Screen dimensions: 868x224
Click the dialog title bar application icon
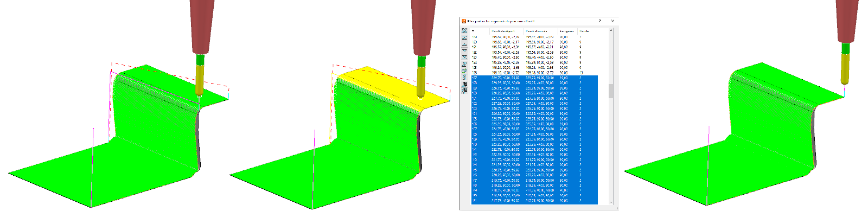click(x=464, y=21)
